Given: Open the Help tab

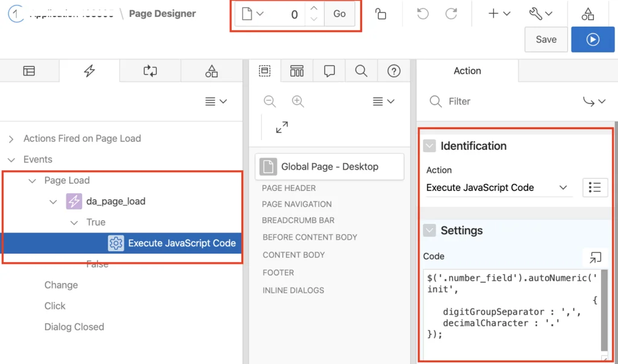Looking at the screenshot, I should (x=393, y=71).
